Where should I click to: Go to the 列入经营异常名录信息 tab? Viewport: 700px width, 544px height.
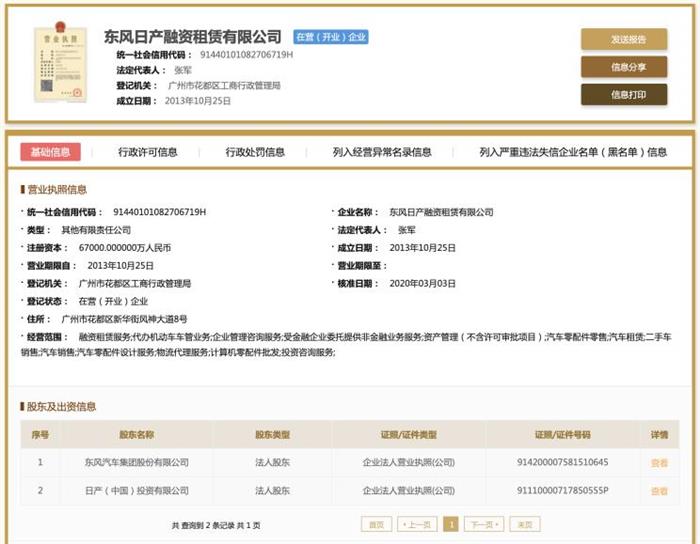pos(382,152)
